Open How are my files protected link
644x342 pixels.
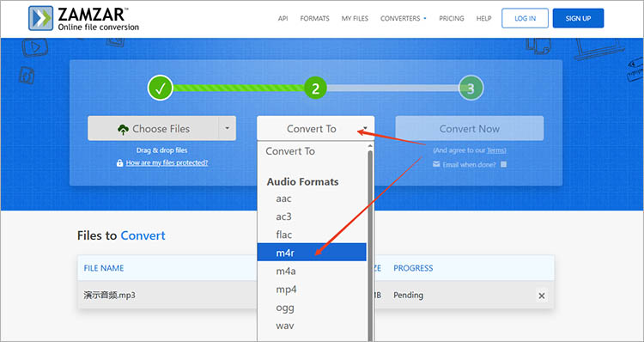167,162
